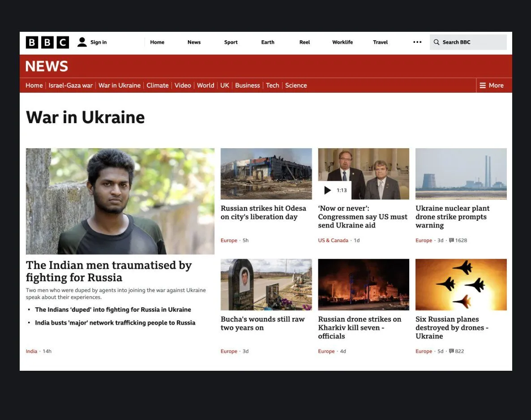Open the nuclear plant thumbnail
This screenshot has width=531, height=420.
click(461, 174)
